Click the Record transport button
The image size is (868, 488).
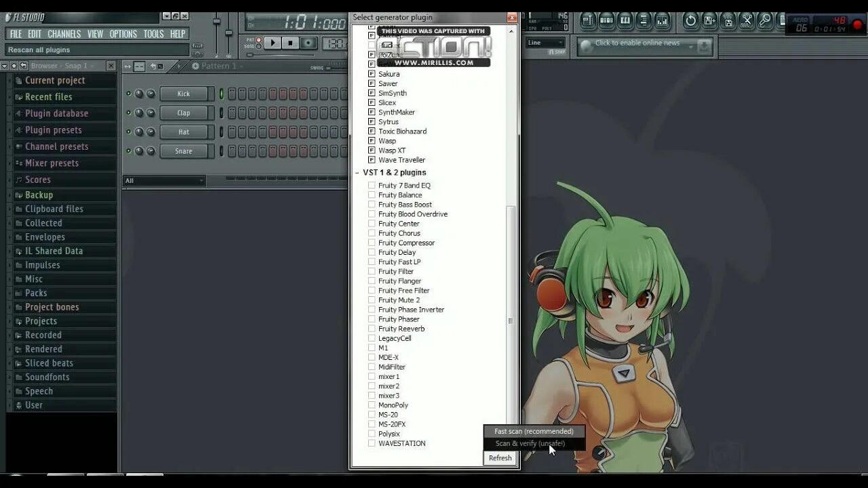click(x=309, y=43)
